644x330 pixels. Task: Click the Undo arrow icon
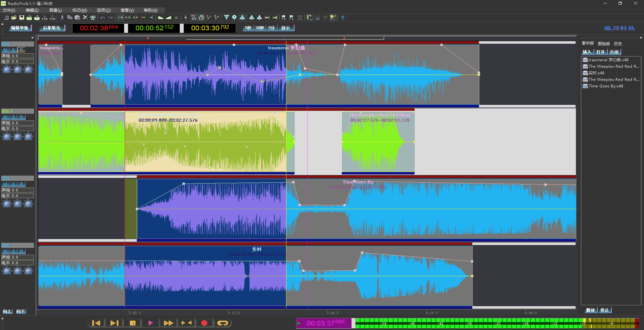pyautogui.click(x=103, y=17)
